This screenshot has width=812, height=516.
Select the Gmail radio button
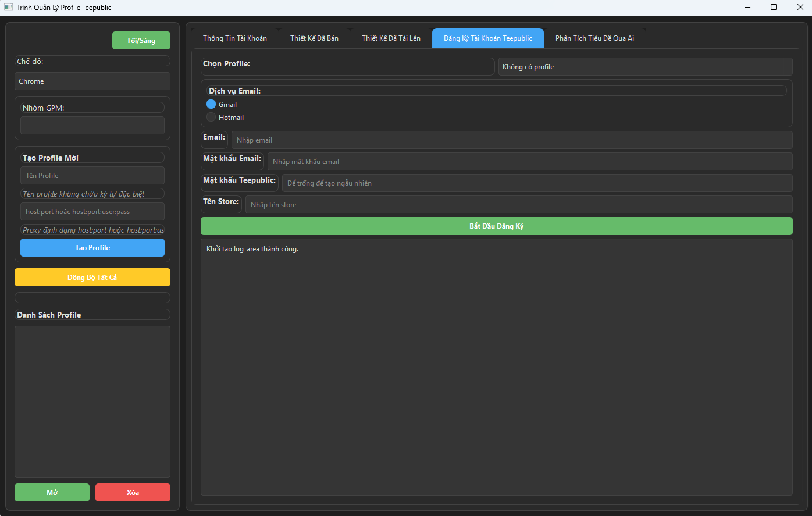pyautogui.click(x=211, y=104)
